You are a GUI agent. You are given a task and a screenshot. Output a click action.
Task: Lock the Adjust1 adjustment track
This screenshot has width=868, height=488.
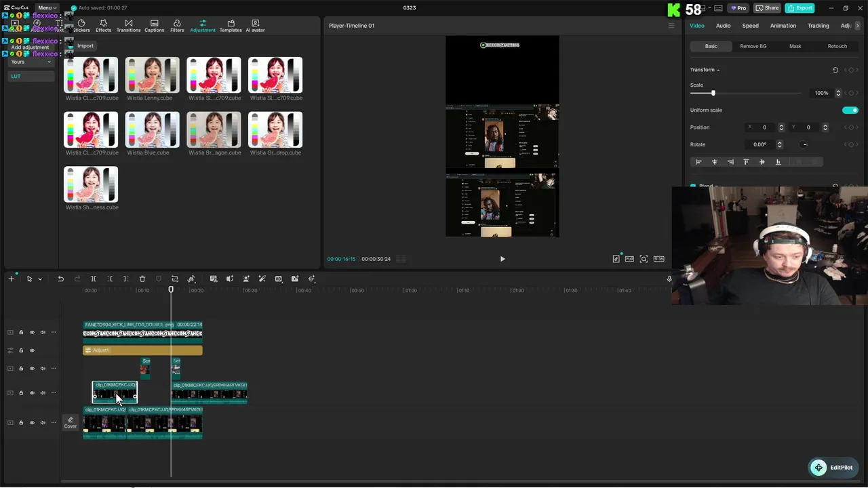[x=21, y=350]
